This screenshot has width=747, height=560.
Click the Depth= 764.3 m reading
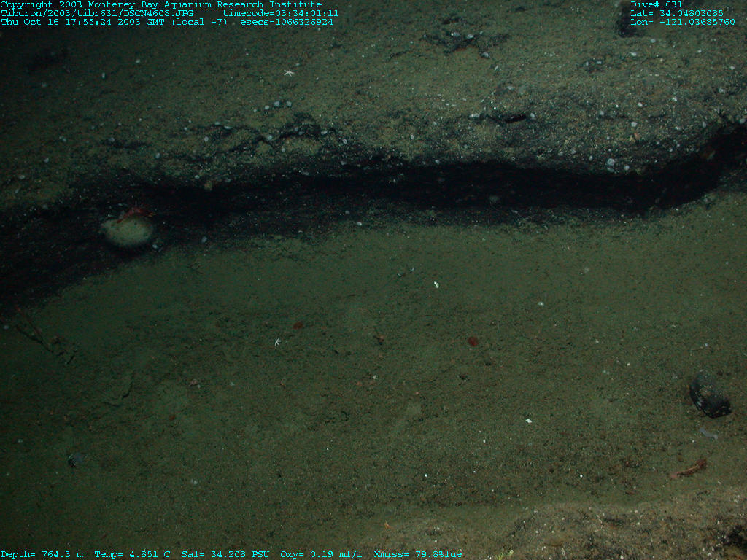(42, 554)
